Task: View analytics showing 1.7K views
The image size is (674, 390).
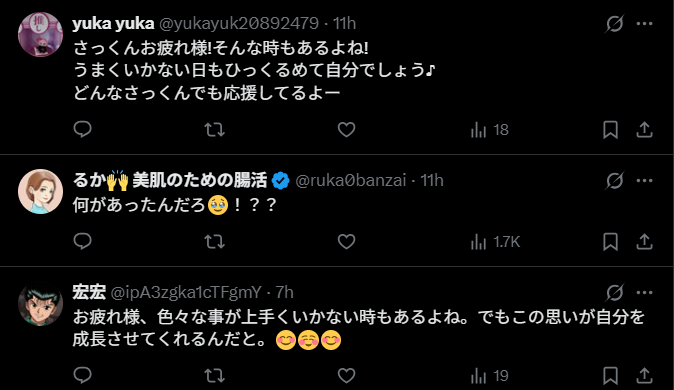Action: [495, 242]
